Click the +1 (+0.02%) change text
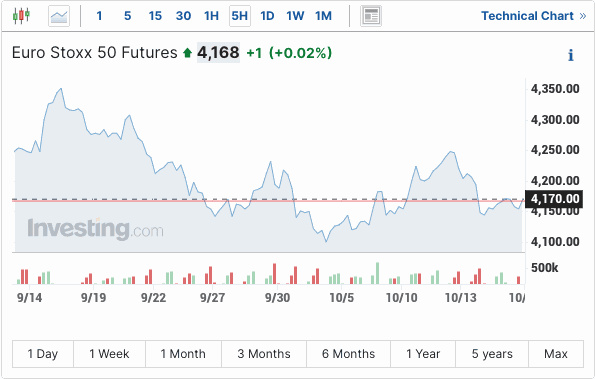This screenshot has width=595, height=379. (289, 53)
